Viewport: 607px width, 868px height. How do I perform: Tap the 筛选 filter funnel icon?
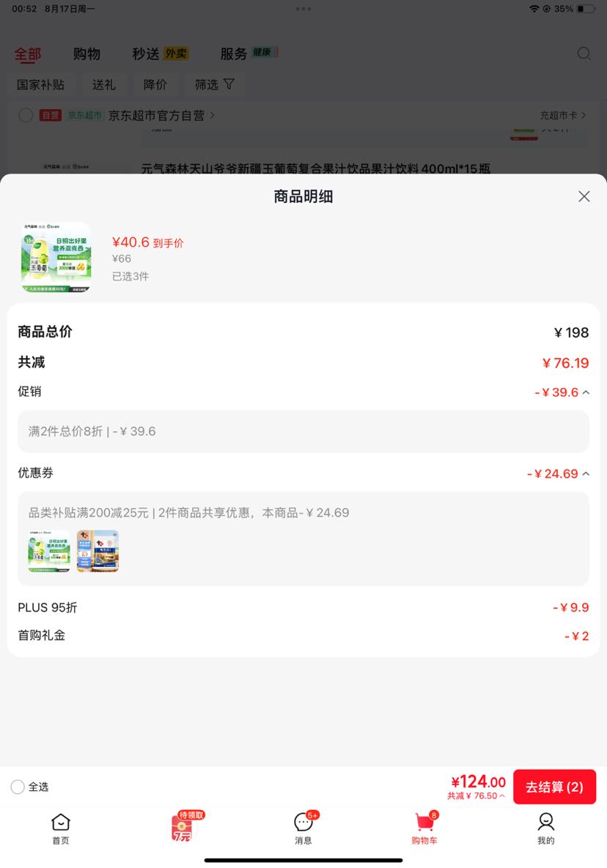[x=229, y=84]
